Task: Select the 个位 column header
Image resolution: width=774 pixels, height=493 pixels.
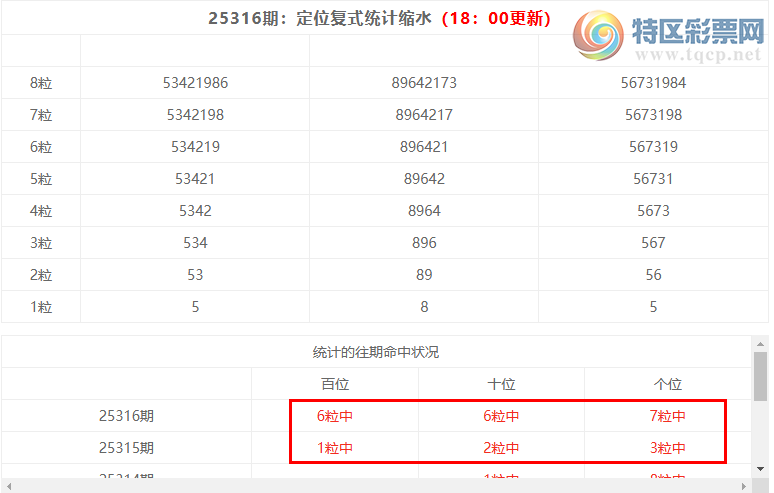Action: pos(667,384)
